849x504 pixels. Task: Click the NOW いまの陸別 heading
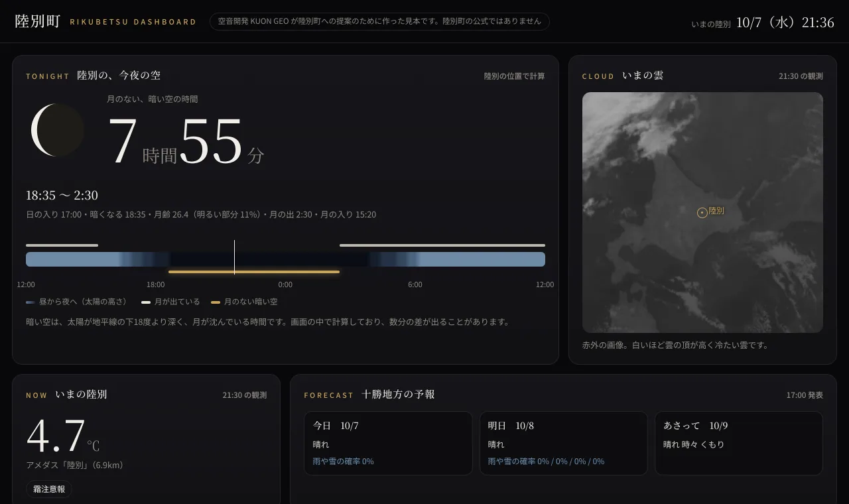coord(66,395)
